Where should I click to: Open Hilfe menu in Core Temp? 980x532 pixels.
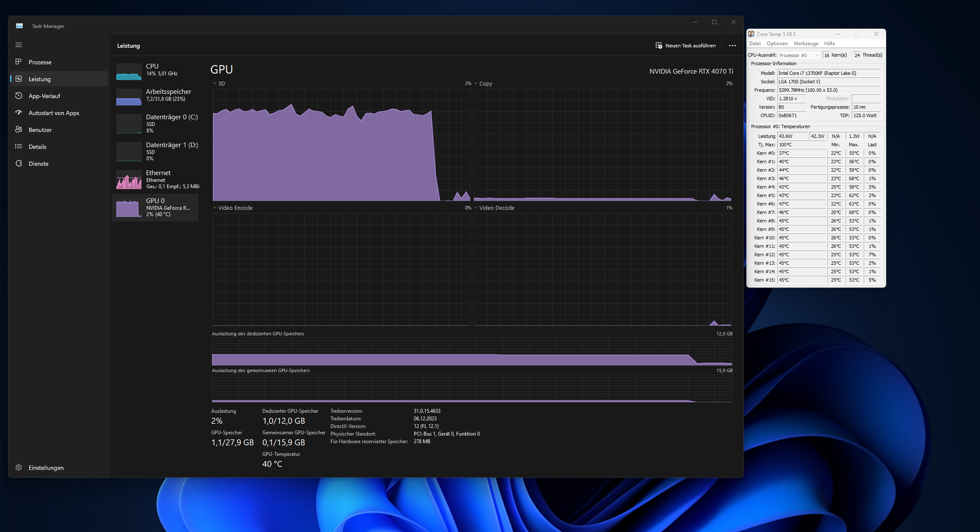point(829,44)
